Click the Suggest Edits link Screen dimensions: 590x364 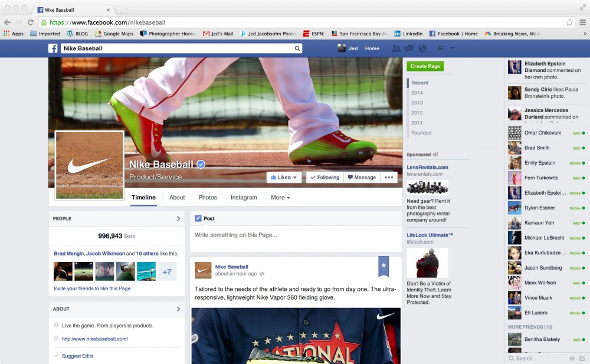tap(77, 356)
